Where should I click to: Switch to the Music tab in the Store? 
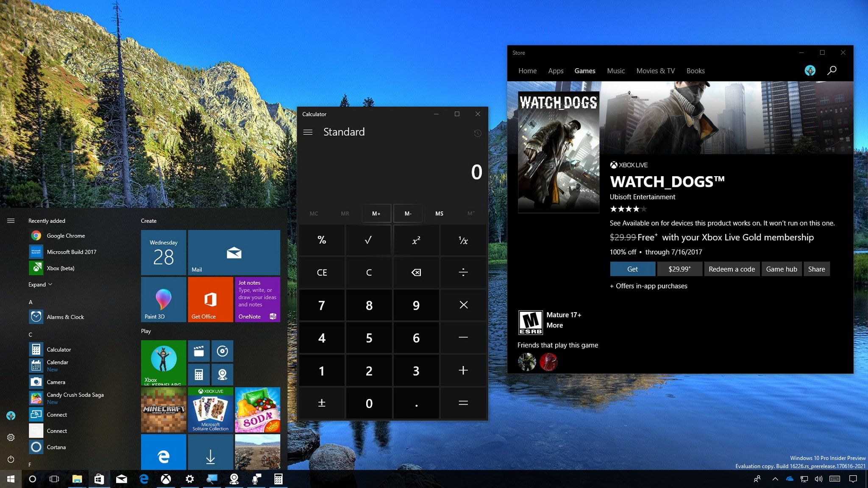tap(616, 71)
